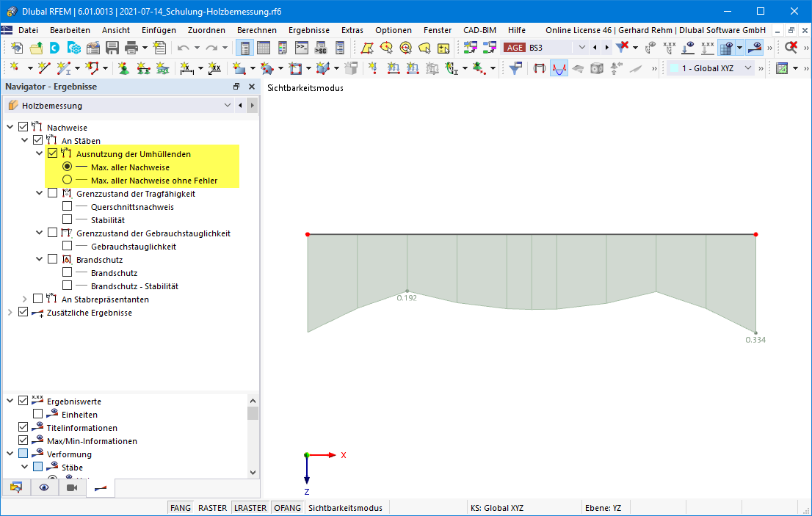Collapse the An Stäben tree node
Image resolution: width=812 pixels, height=516 pixels.
(24, 139)
